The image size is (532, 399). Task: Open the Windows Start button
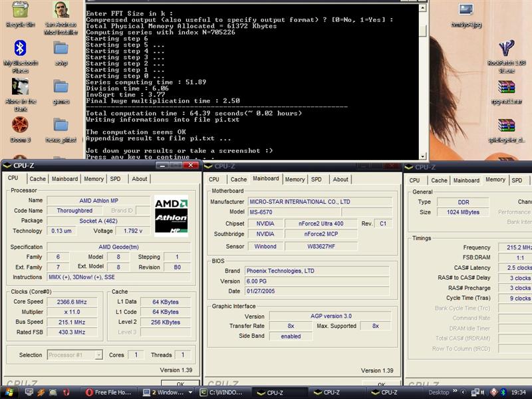click(9, 392)
